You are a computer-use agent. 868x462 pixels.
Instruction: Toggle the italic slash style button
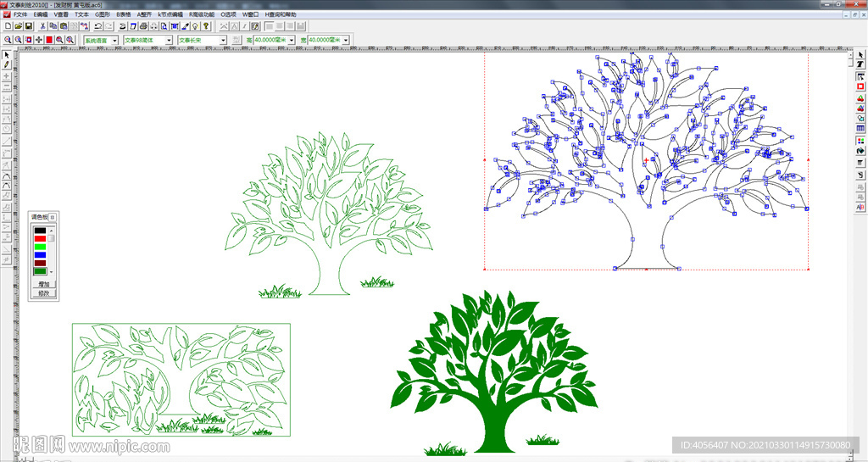point(244,26)
